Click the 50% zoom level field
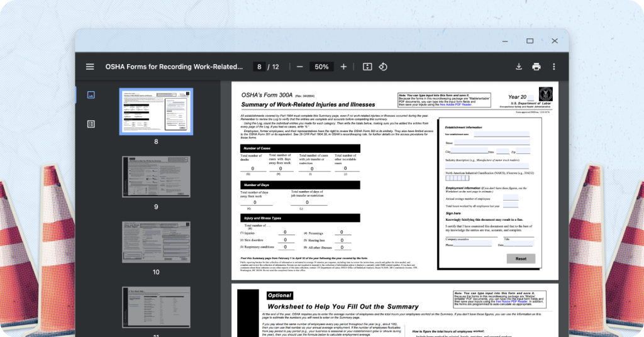644x337 pixels. tap(321, 67)
